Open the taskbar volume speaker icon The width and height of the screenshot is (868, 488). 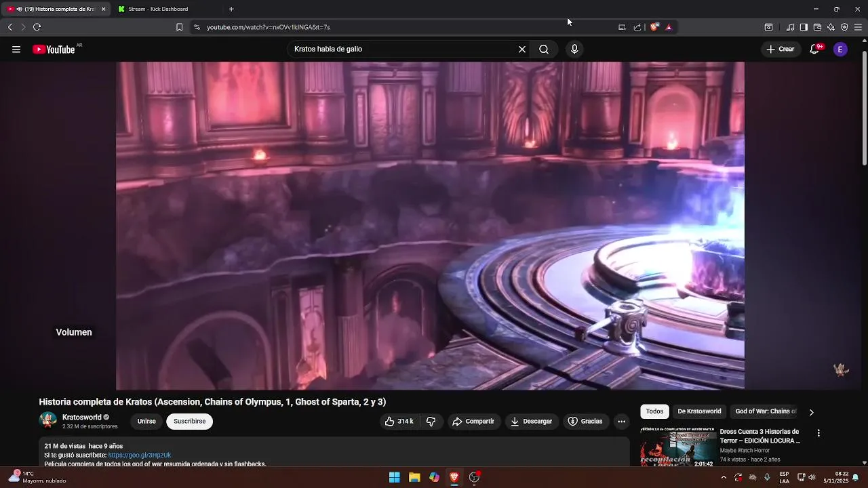812,477
